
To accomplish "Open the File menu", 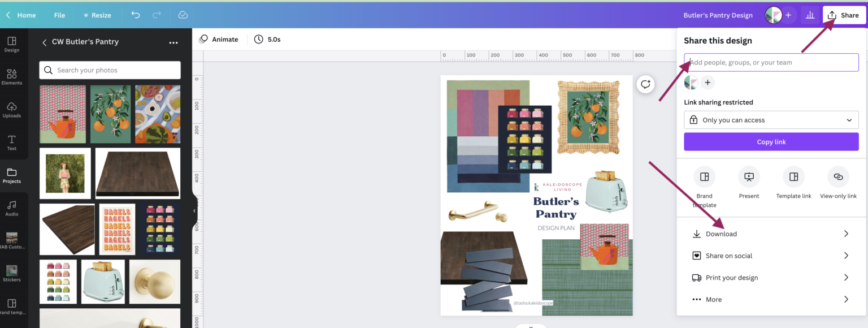I will 59,15.
